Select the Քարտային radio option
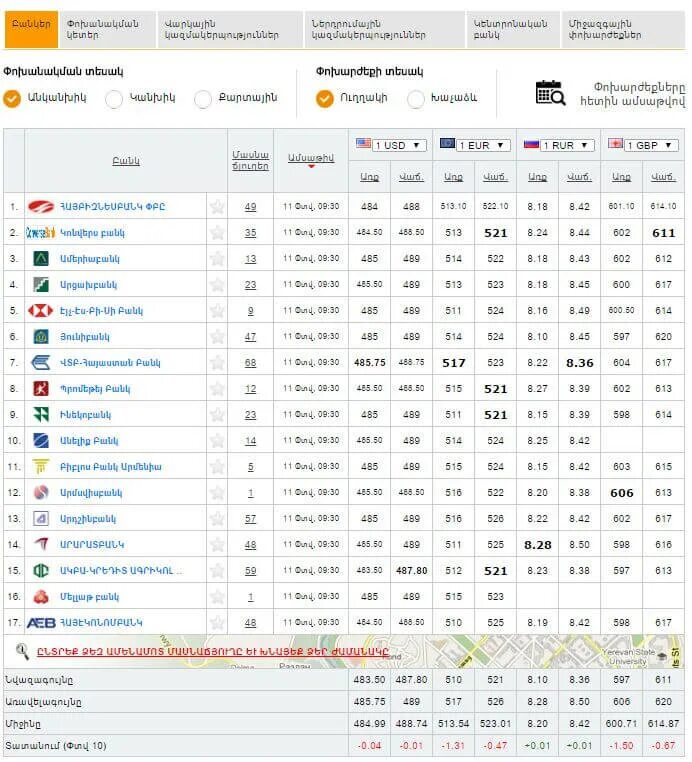This screenshot has height=762, width=692. point(203,99)
